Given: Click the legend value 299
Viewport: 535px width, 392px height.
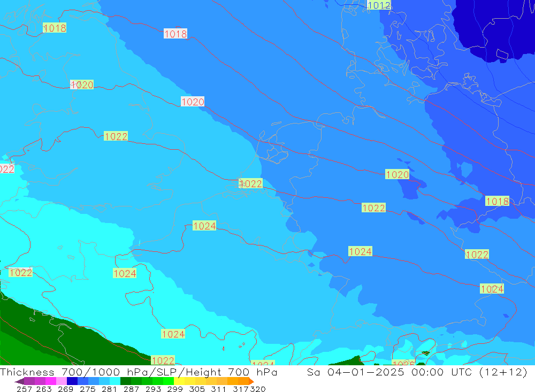Looking at the screenshot, I should [x=175, y=389].
